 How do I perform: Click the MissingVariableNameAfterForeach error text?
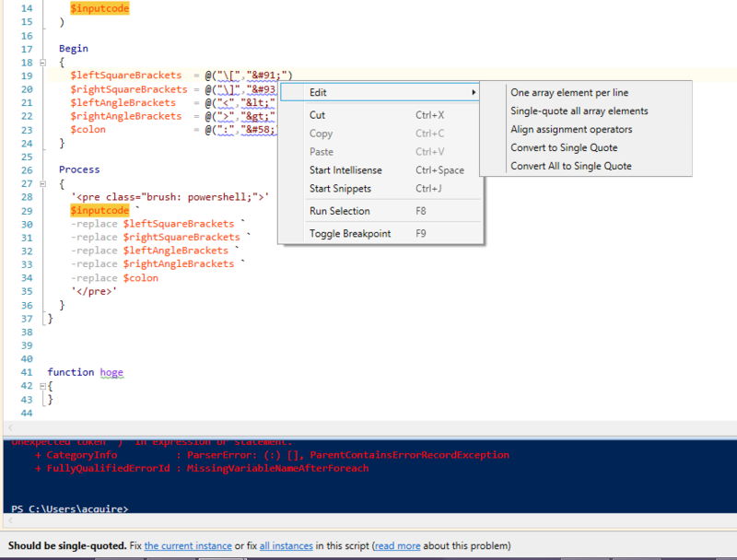[278, 469]
